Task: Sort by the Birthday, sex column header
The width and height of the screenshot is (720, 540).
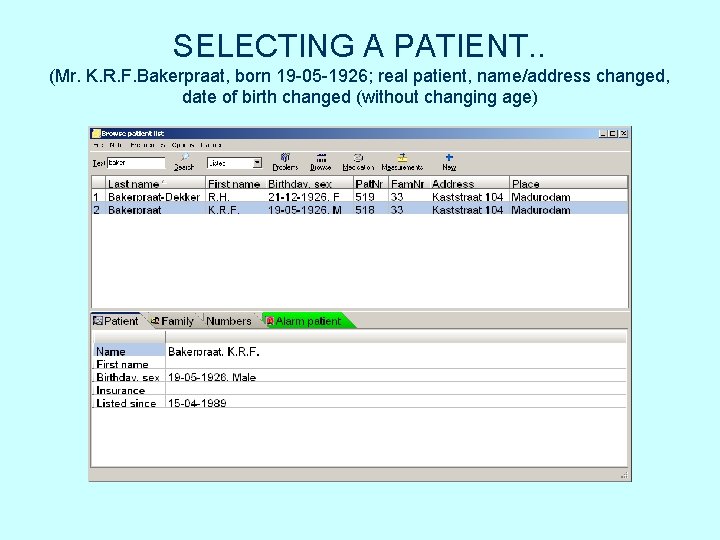Action: click(309, 184)
